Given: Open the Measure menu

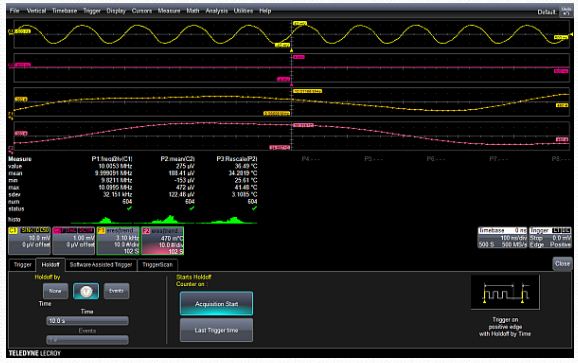Looking at the screenshot, I should click(x=169, y=11).
